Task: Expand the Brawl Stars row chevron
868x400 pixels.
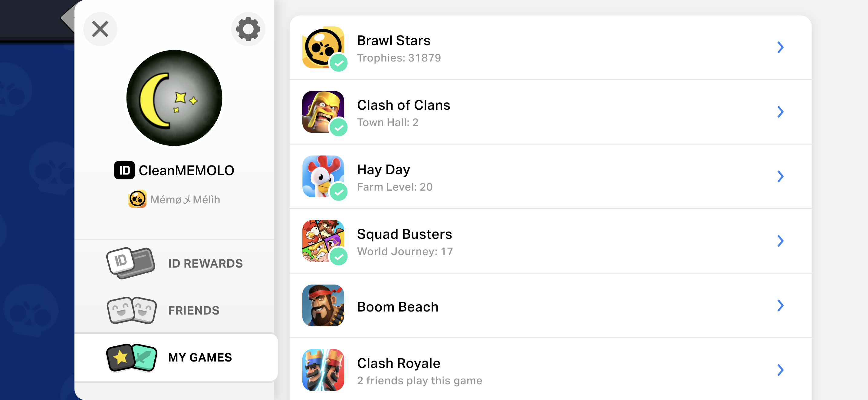Action: coord(781,47)
